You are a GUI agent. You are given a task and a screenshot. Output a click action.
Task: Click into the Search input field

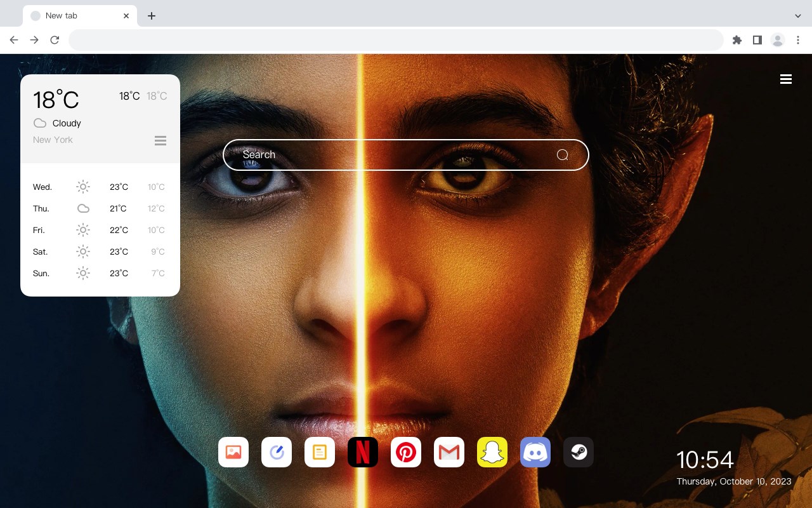(x=406, y=155)
